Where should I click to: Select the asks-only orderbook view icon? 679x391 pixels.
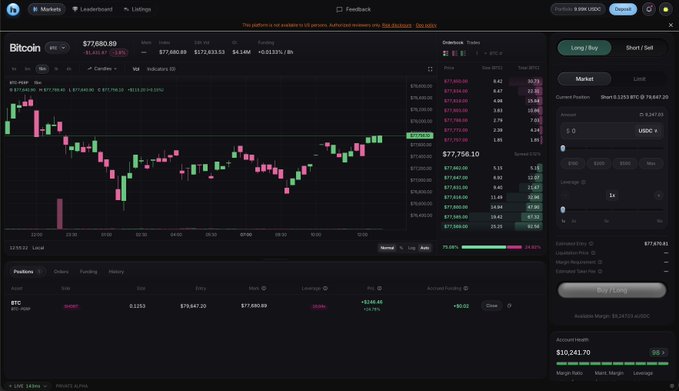455,53
